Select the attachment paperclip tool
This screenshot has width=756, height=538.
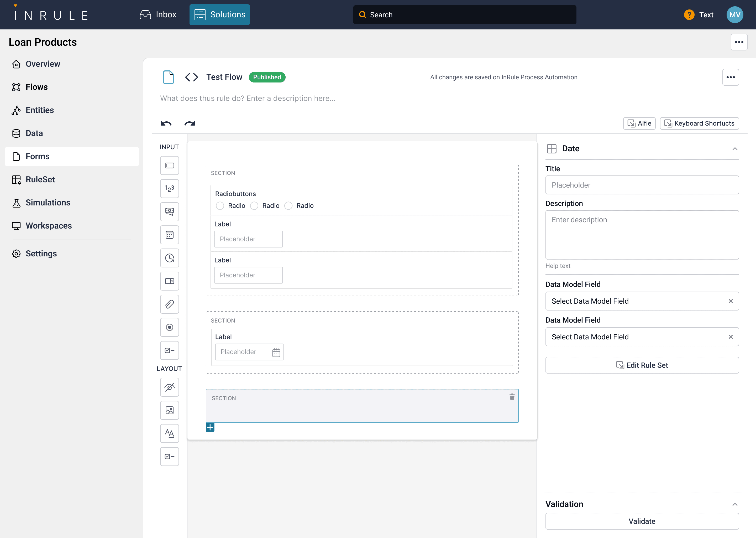[170, 304]
